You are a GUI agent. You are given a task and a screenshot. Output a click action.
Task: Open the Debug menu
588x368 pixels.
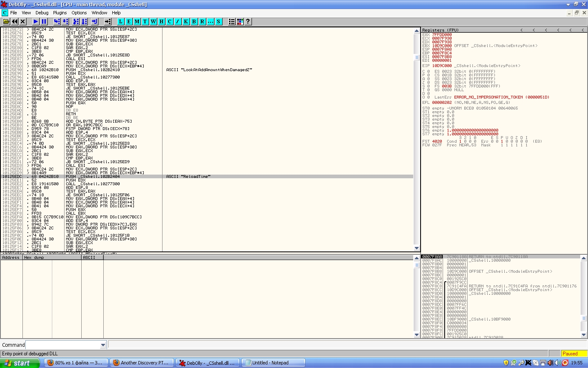(x=42, y=13)
